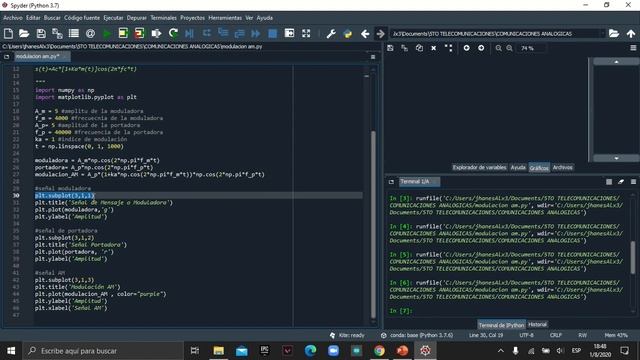Select the Terminal 1/A tab
This screenshot has height=360, width=640.
(x=418, y=182)
